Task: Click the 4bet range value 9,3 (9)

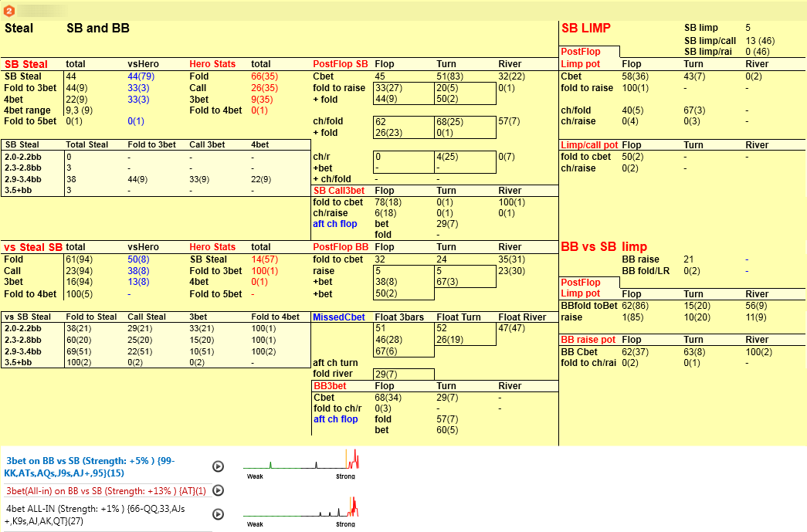Action: (80, 110)
